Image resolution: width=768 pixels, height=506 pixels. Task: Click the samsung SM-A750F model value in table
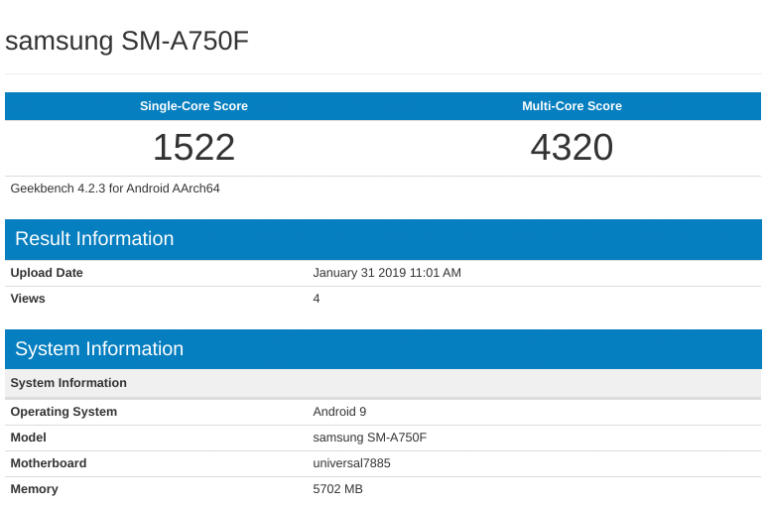point(370,438)
